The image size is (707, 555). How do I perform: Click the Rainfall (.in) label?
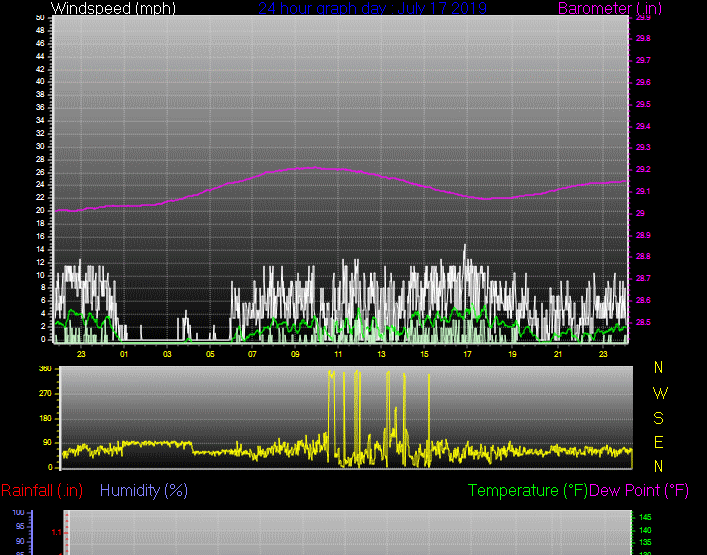pos(42,490)
